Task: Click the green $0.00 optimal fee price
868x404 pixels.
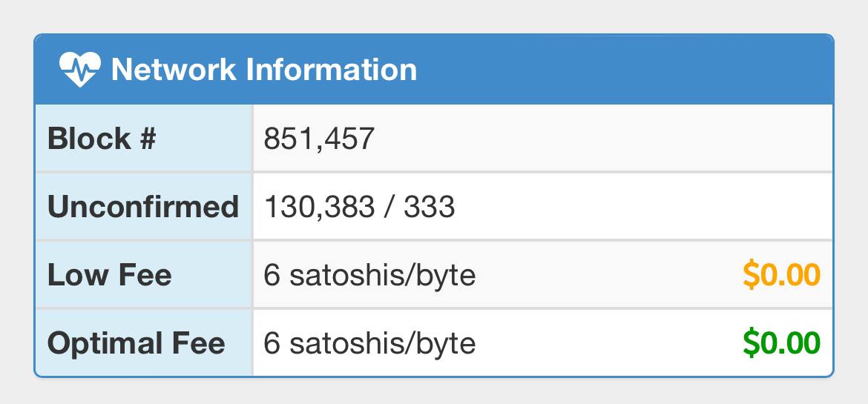Action: pyautogui.click(x=781, y=343)
